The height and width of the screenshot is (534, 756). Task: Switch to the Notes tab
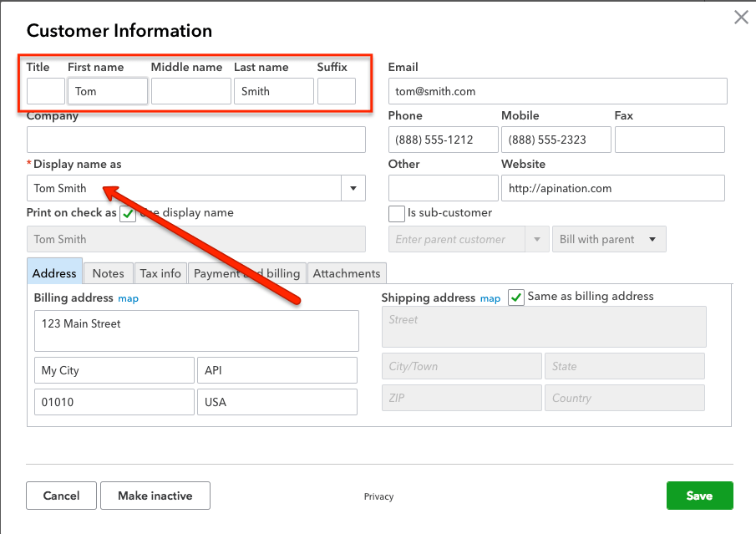pos(108,272)
